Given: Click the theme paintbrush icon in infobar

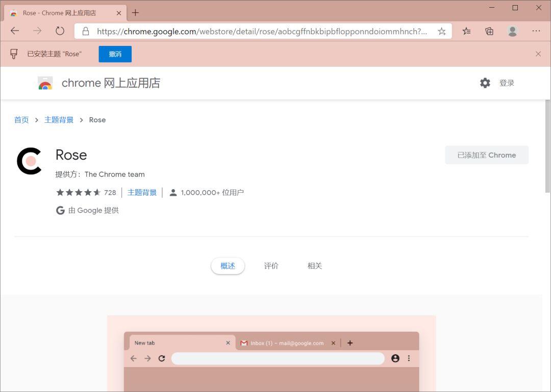Looking at the screenshot, I should click(x=14, y=54).
